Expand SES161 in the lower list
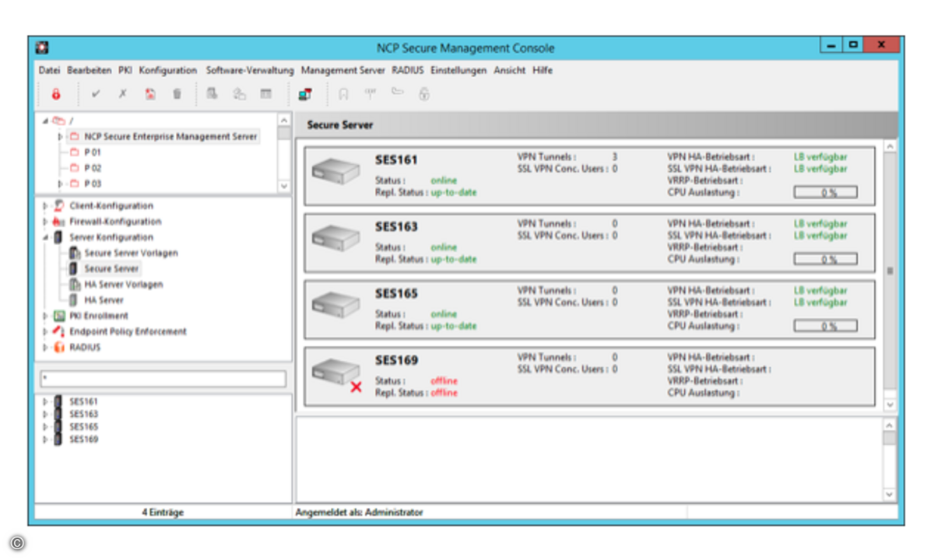 click(46, 402)
